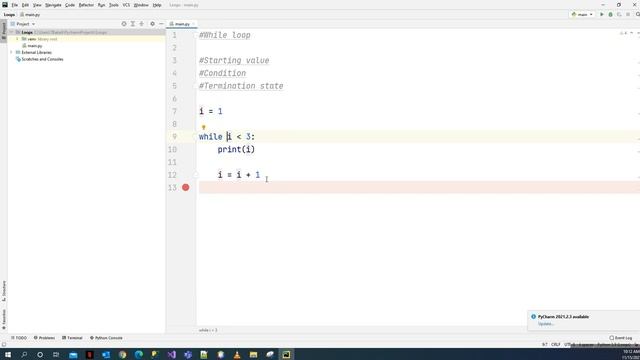The image size is (640, 360).
Task: Open the Problems tool window
Action: pos(44,338)
